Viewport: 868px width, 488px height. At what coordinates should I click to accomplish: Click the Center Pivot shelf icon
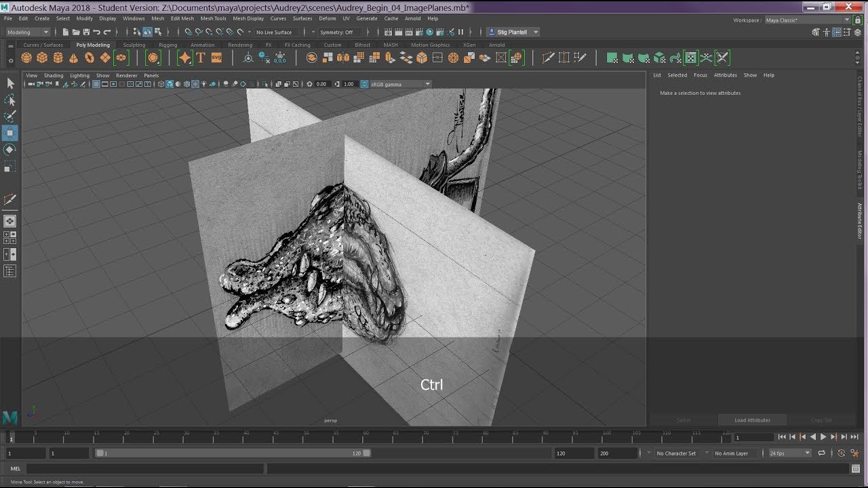coord(248,58)
